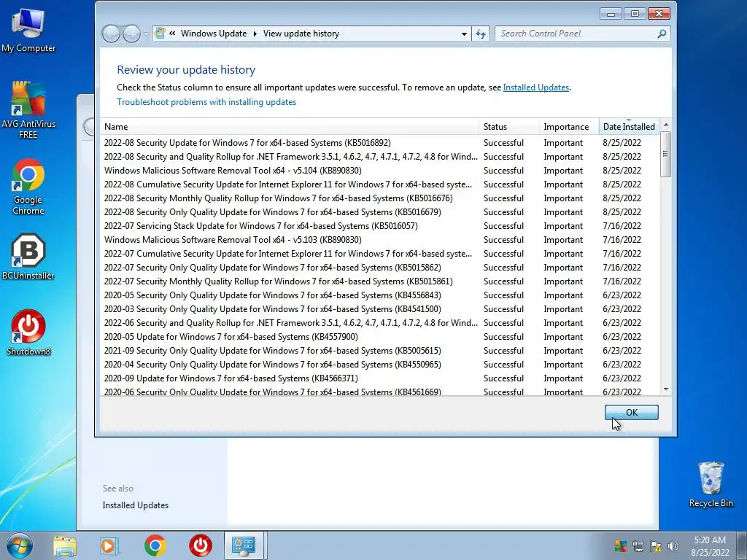Click the scrollbar up arrow
The height and width of the screenshot is (560, 747).
[x=666, y=125]
